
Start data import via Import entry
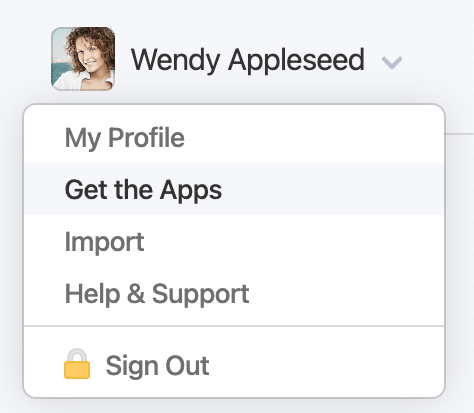coord(234,241)
